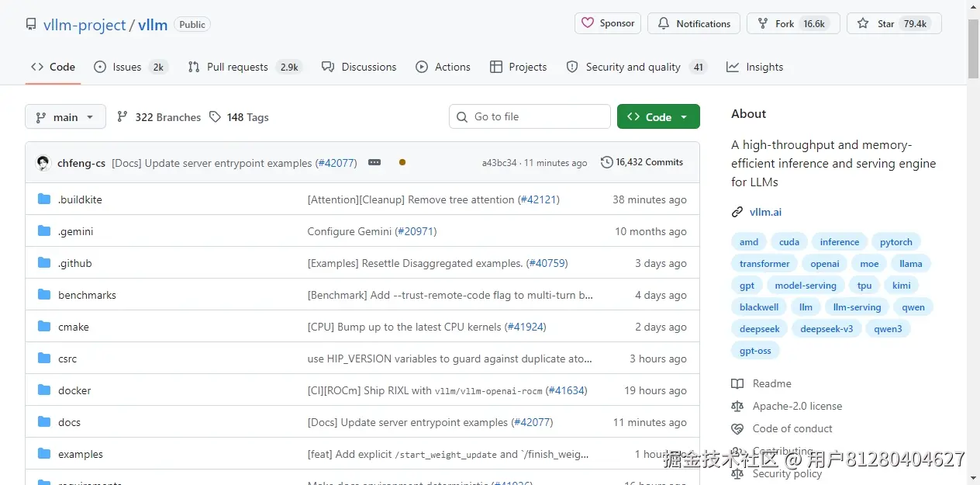This screenshot has width=980, height=485.
Task: Click the repository icon beside vllm-project
Action: click(x=31, y=25)
